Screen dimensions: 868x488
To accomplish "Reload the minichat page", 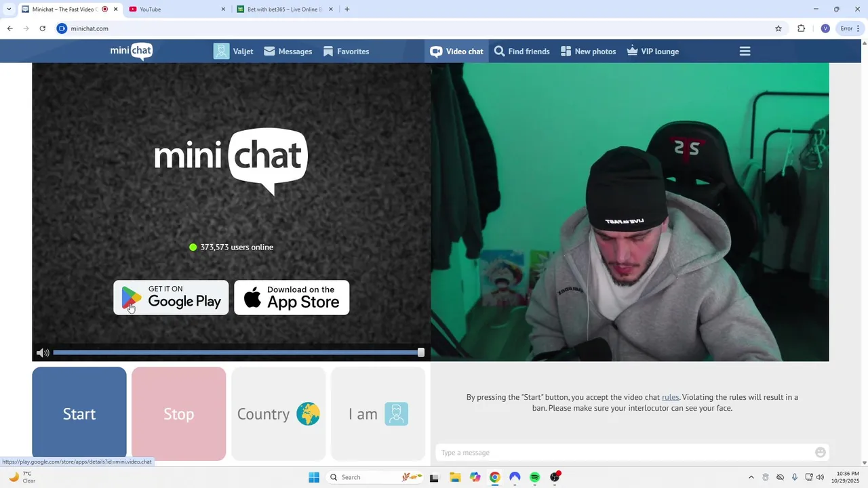I will click(x=42, y=28).
